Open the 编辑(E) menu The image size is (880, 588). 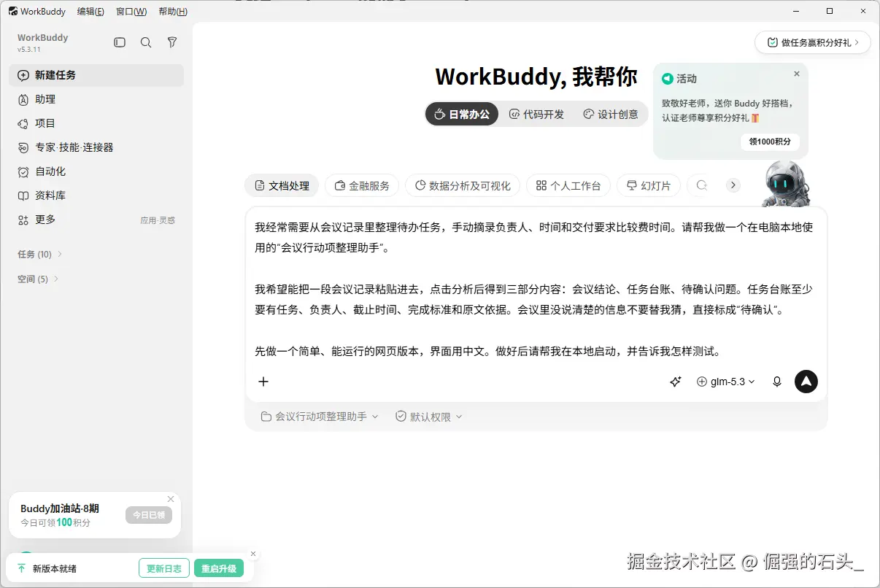click(90, 12)
